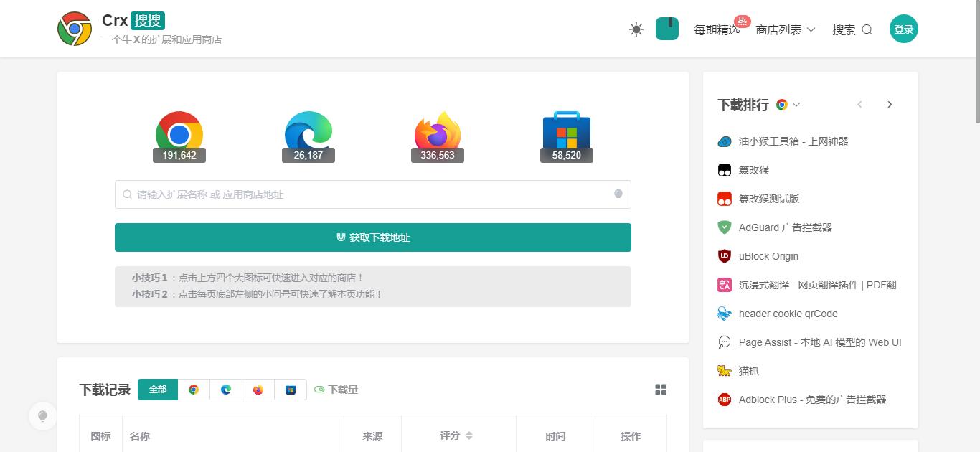Open Page Assist in the download ranking
This screenshot has width=980, height=452.
click(820, 342)
